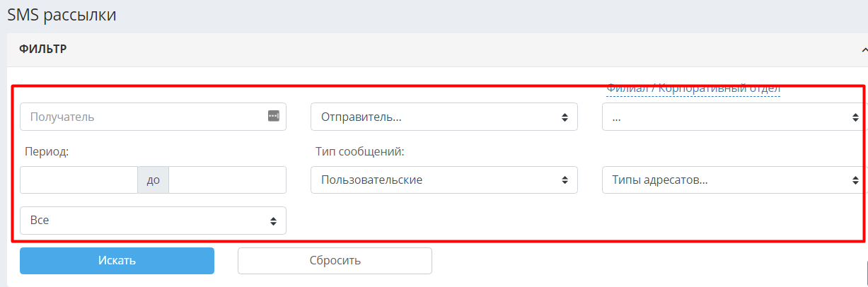Screen dimensions: 868x287
Task: Click the period end date field after до
Action: [x=228, y=180]
